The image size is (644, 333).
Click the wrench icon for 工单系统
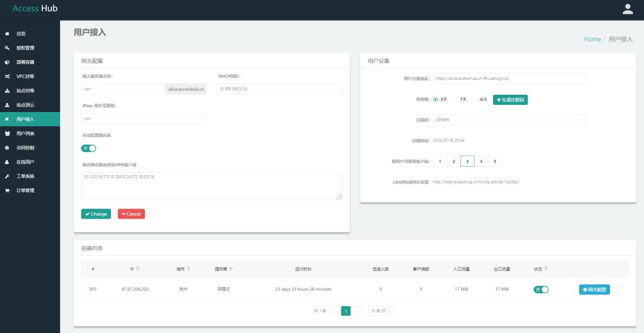coord(7,176)
